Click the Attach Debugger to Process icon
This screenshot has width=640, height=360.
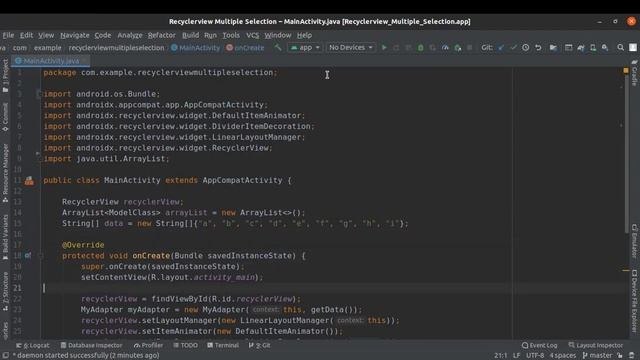point(458,48)
